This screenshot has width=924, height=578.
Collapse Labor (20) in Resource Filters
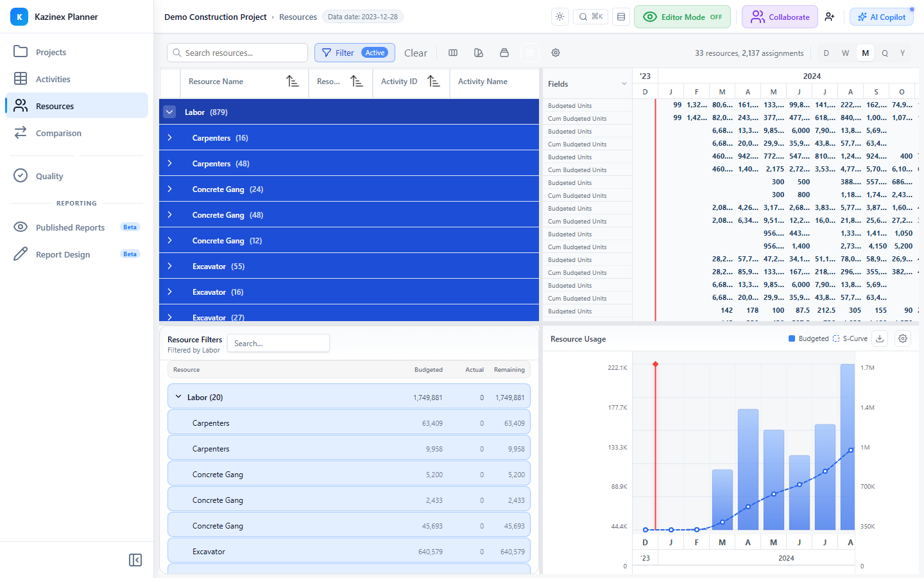pos(178,397)
